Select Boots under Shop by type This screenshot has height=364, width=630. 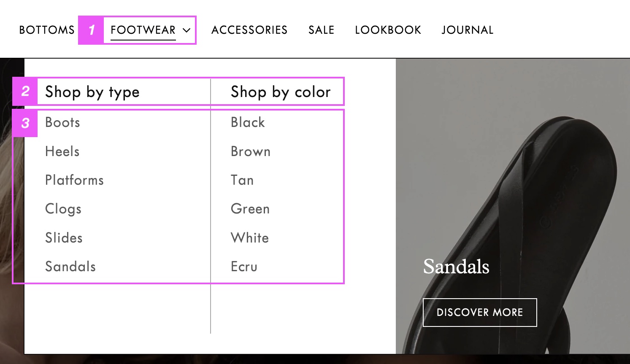coord(62,122)
